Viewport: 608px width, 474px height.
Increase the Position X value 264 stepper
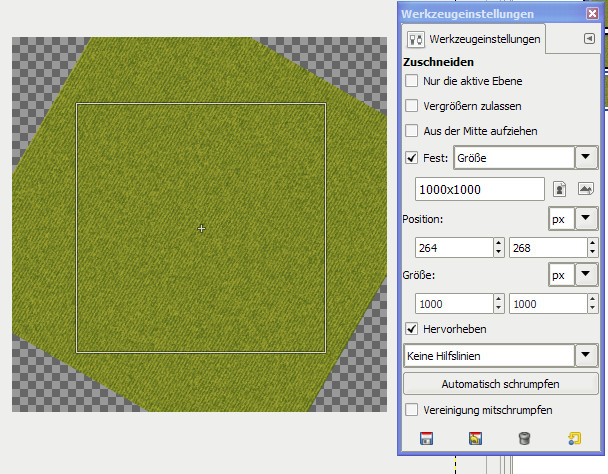(498, 243)
